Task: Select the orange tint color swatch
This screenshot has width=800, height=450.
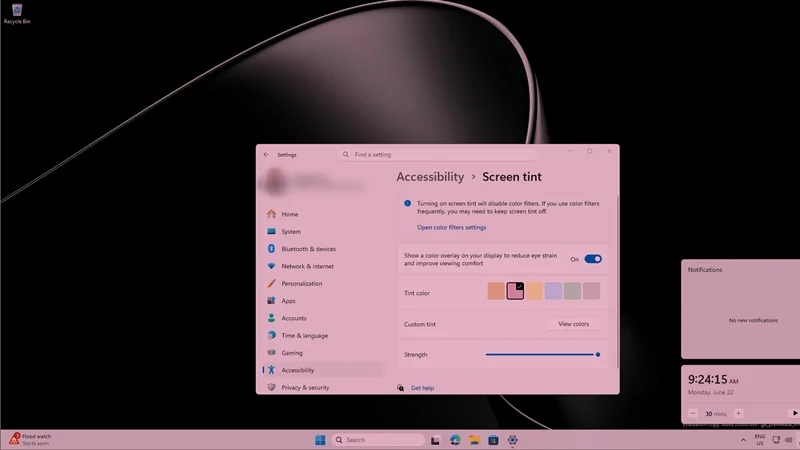Action: [496, 291]
